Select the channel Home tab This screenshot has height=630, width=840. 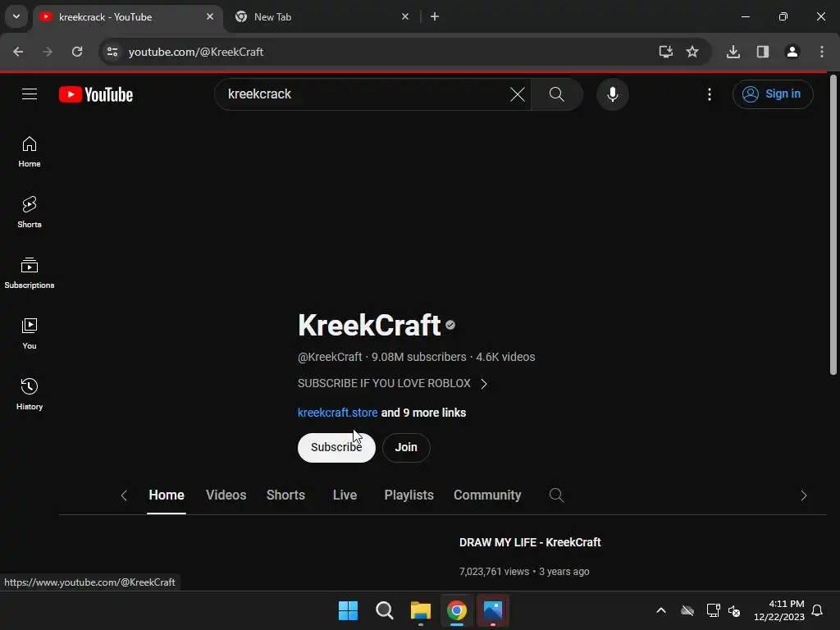tap(167, 495)
